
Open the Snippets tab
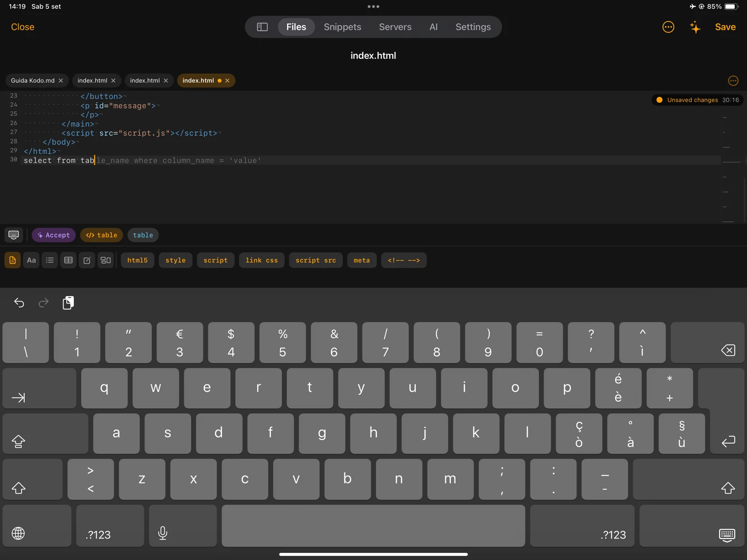[343, 27]
